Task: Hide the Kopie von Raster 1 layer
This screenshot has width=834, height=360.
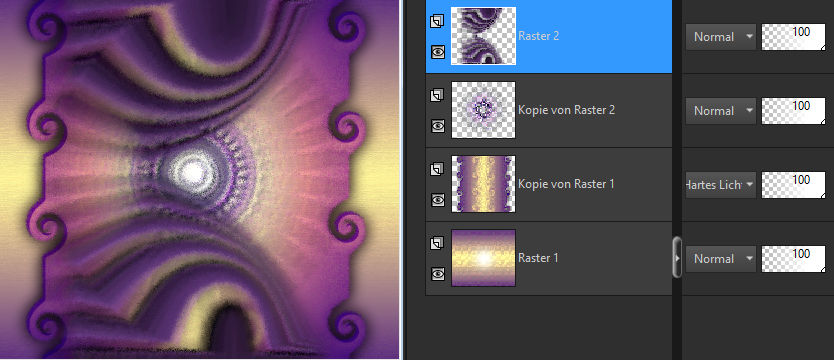Action: pyautogui.click(x=438, y=199)
